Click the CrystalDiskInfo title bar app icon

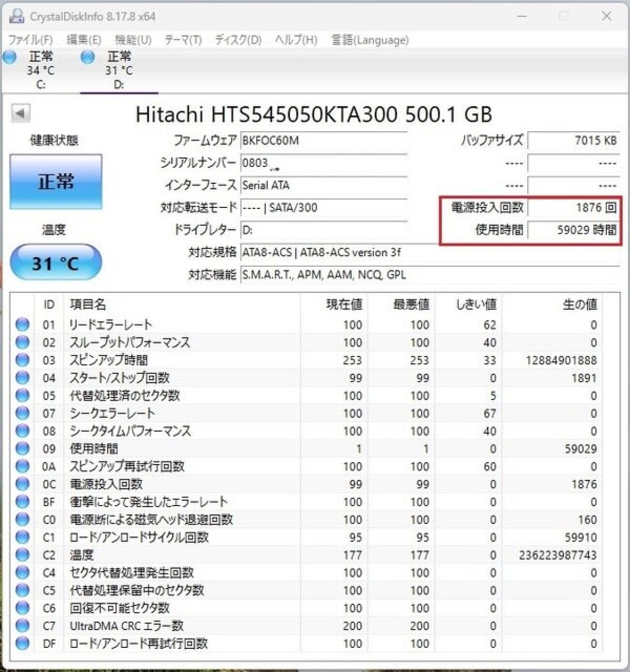pyautogui.click(x=17, y=16)
